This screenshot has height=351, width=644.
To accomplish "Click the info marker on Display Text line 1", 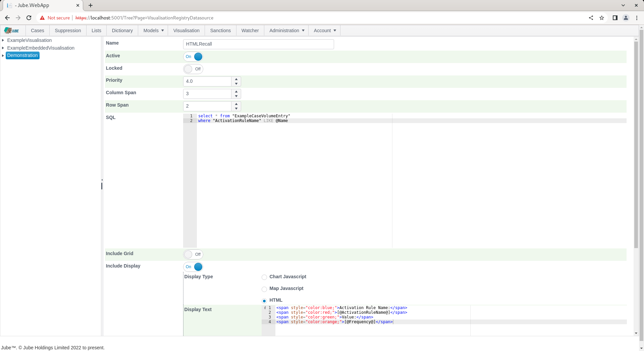I will [265, 308].
